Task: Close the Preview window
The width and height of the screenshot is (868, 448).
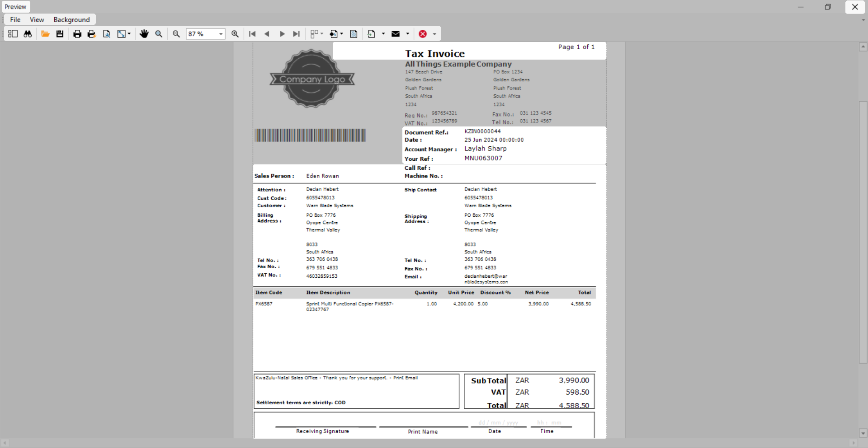Action: pos(855,7)
